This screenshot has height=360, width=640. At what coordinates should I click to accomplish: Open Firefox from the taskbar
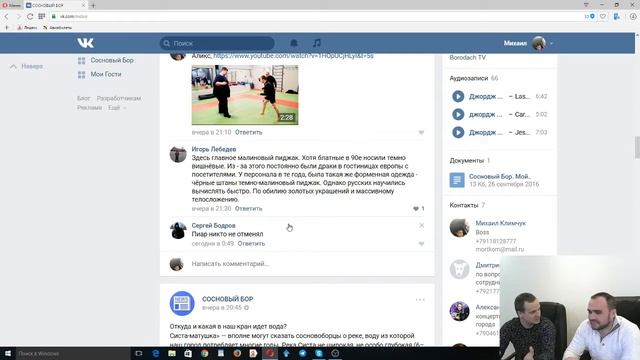(x=237, y=353)
